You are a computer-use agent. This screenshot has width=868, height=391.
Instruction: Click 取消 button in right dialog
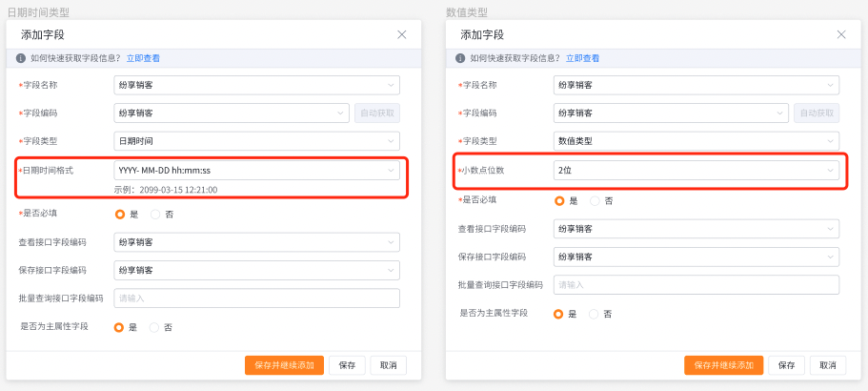(828, 365)
